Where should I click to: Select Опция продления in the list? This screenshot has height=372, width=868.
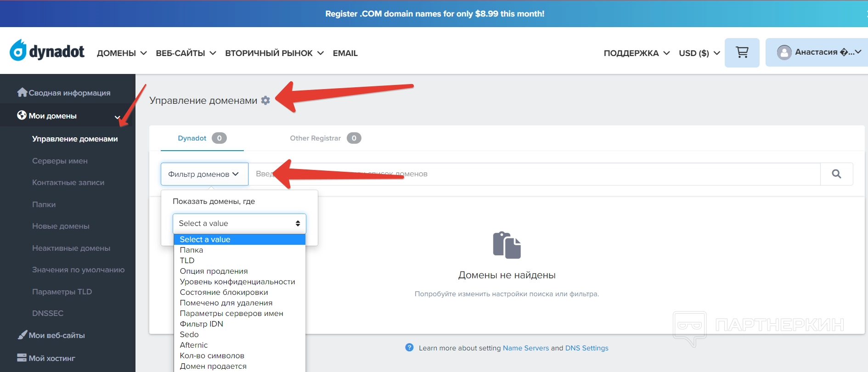[239, 271]
